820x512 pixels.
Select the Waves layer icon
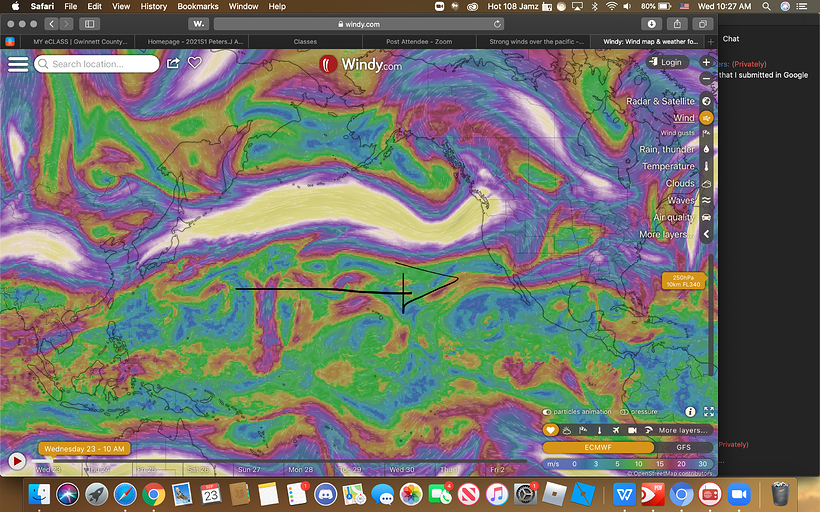coord(706,200)
